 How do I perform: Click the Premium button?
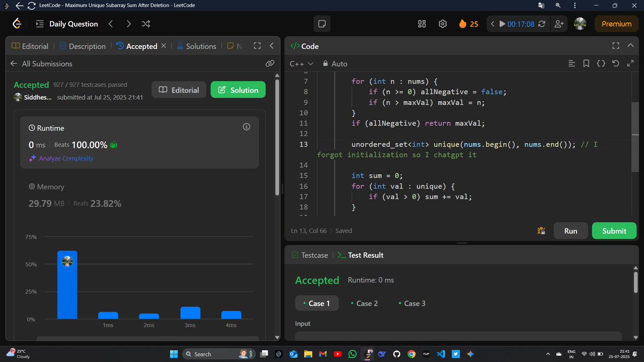pyautogui.click(x=616, y=24)
